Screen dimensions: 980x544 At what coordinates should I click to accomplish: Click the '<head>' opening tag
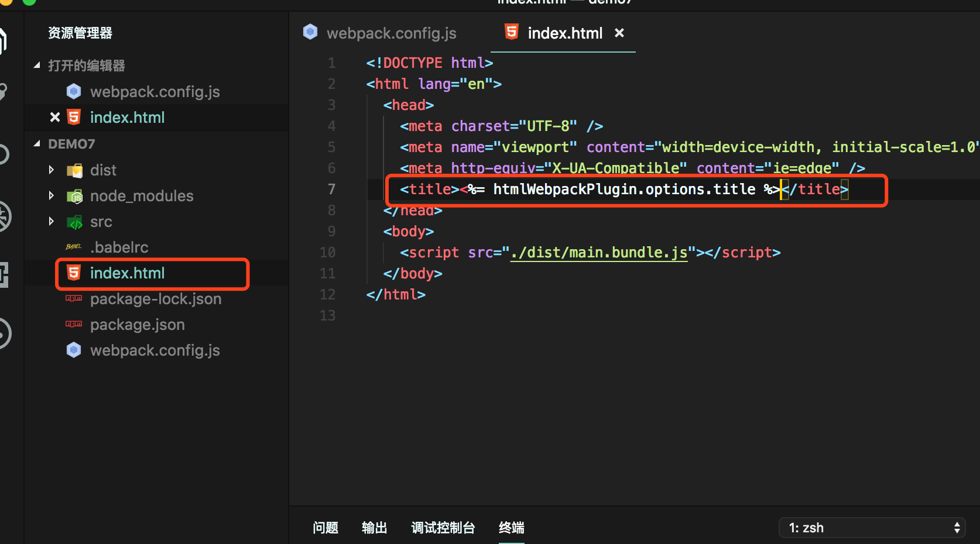[x=409, y=105]
